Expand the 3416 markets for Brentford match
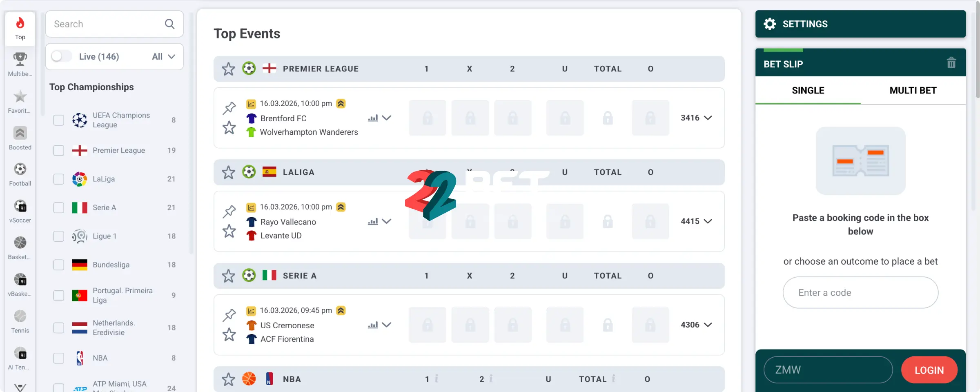The image size is (980, 392). (x=696, y=118)
